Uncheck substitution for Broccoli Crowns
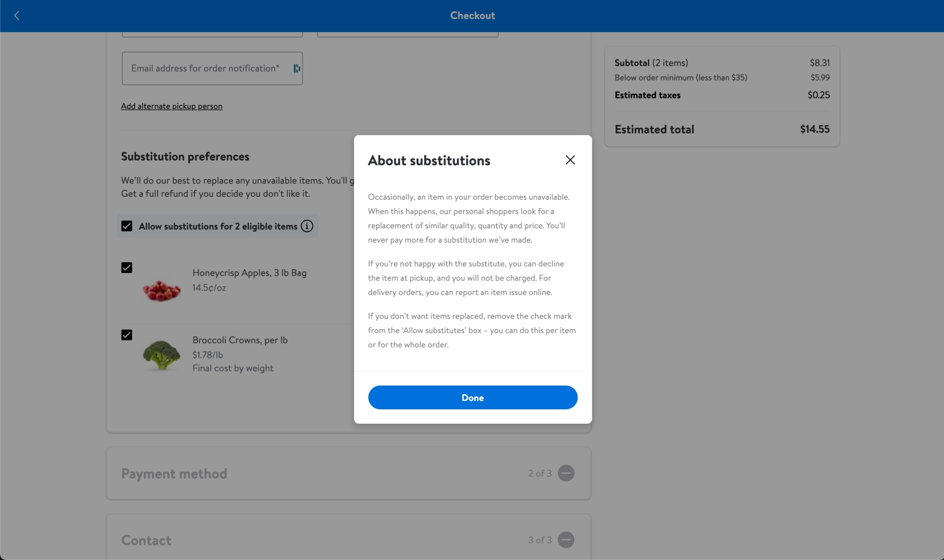 point(127,335)
